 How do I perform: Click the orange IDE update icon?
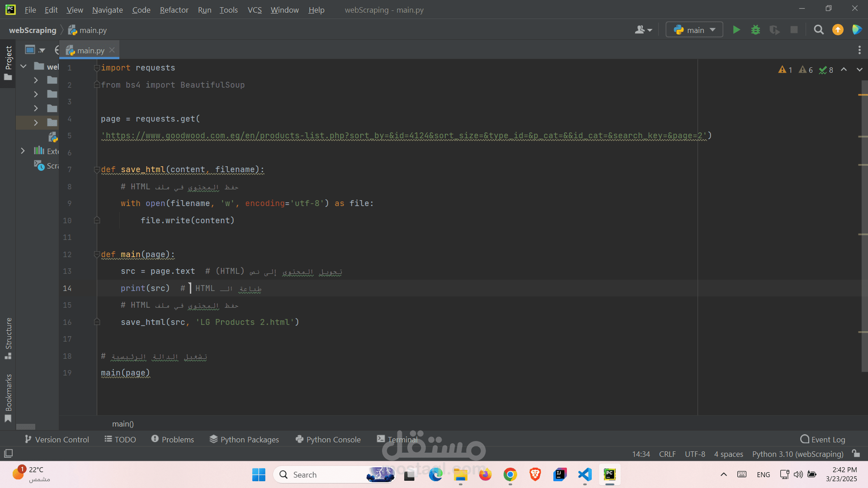tap(838, 30)
